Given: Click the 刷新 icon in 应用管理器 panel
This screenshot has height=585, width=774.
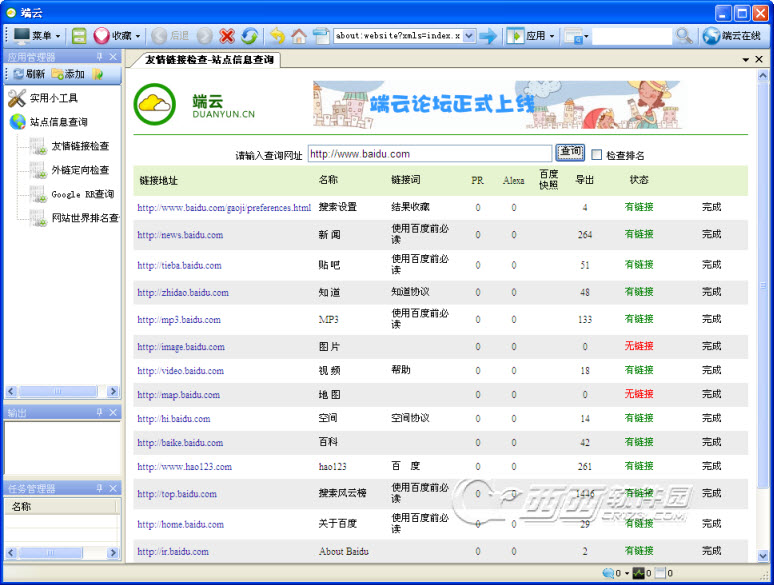Looking at the screenshot, I should pyautogui.click(x=18, y=74).
